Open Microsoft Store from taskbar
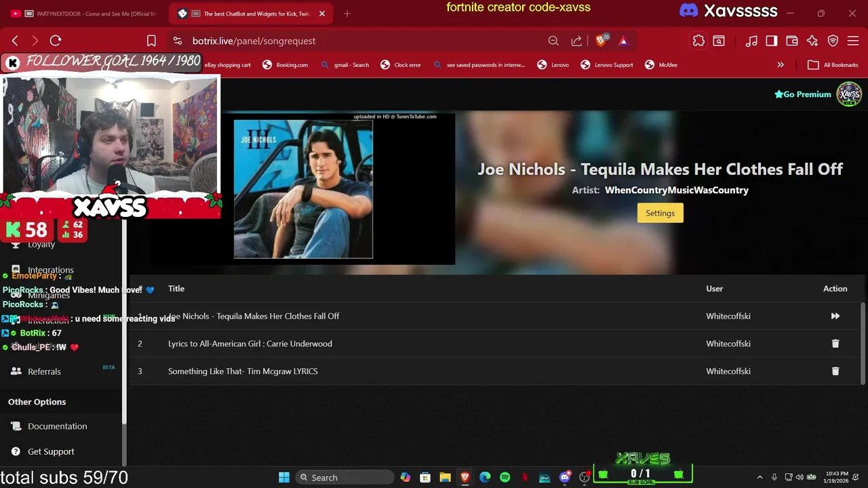 pyautogui.click(x=425, y=477)
